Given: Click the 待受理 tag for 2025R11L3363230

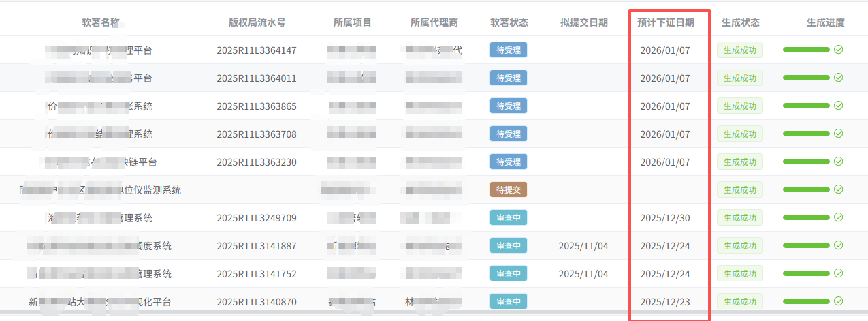Looking at the screenshot, I should click(509, 162).
